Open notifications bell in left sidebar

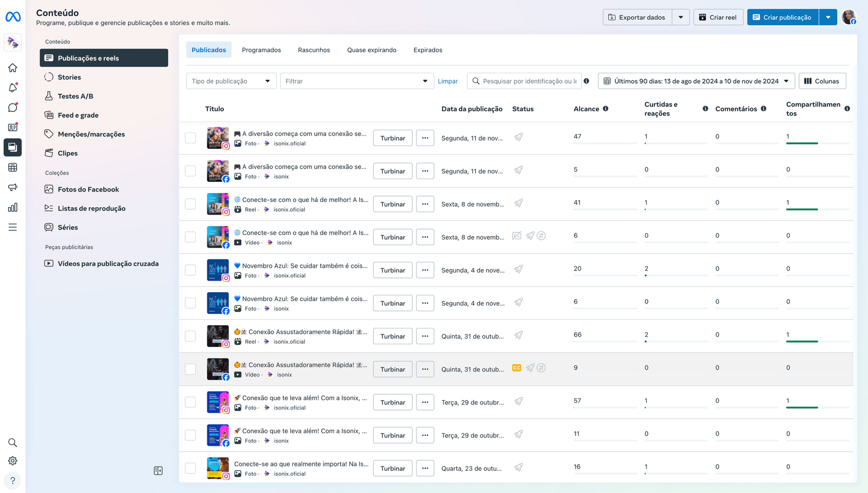(12, 88)
